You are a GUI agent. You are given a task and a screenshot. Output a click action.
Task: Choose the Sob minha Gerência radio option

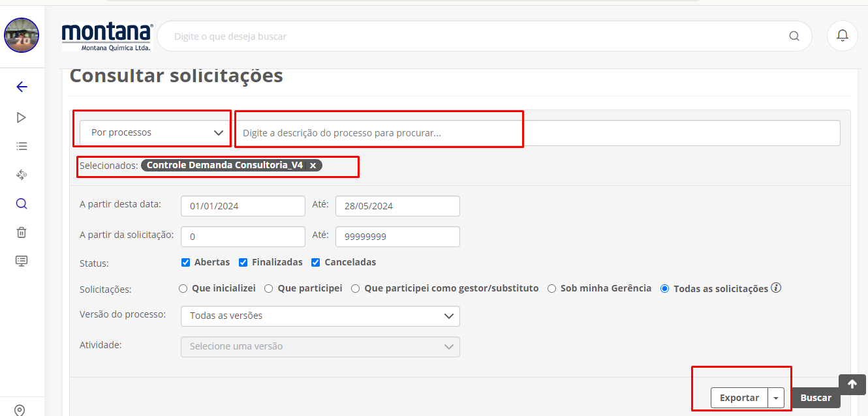point(551,288)
